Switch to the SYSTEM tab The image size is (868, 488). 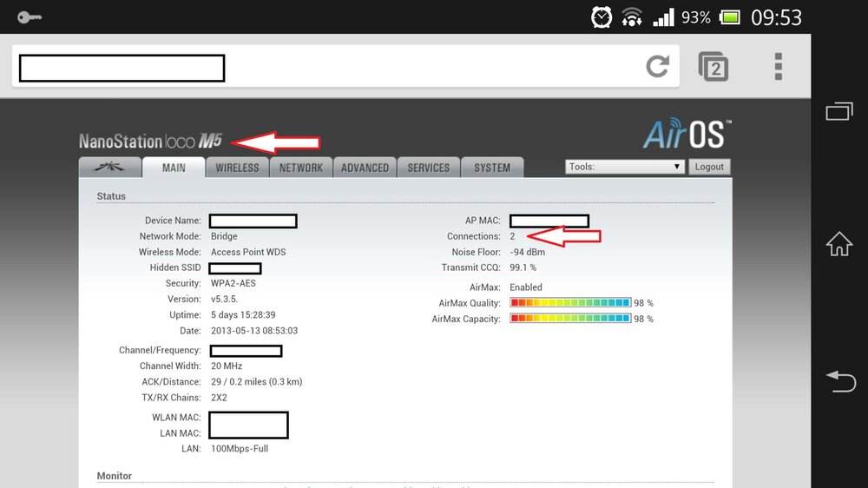point(492,168)
